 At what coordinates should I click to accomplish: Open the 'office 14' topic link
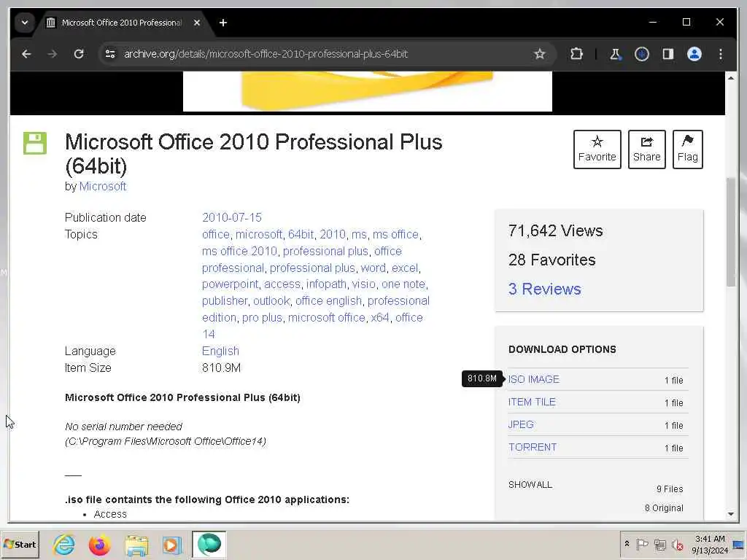click(x=312, y=326)
